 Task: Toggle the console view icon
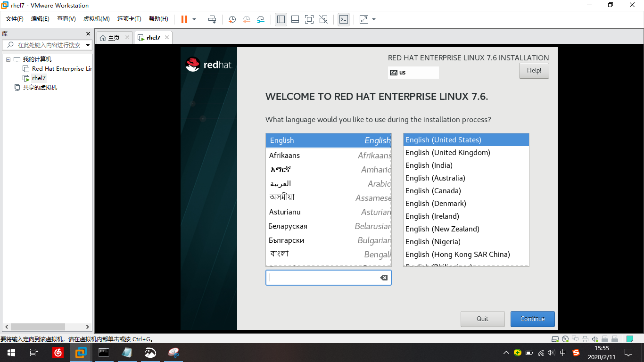pyautogui.click(x=344, y=19)
